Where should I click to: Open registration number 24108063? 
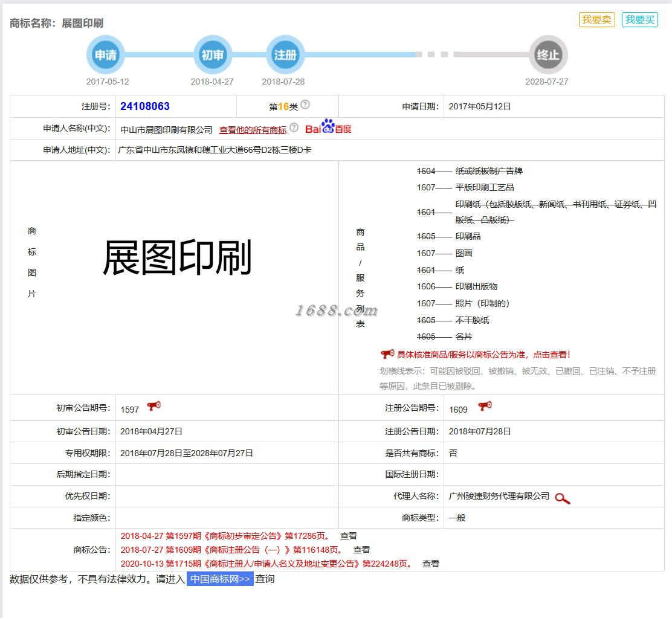click(x=145, y=106)
